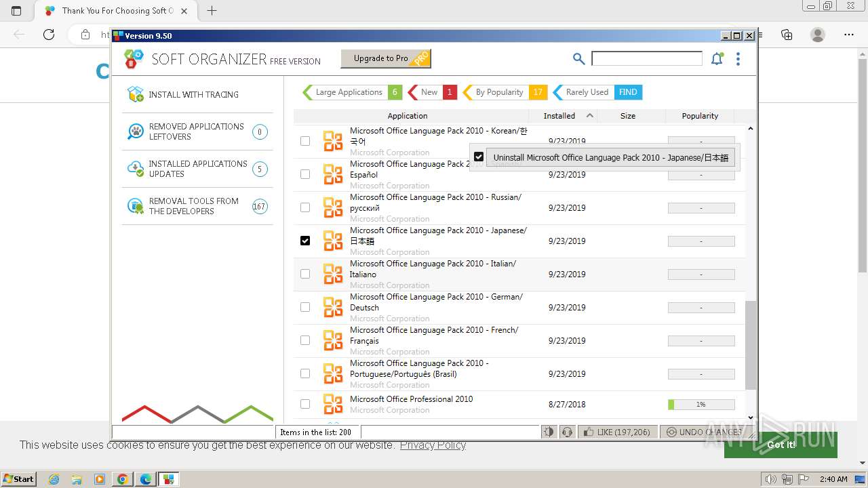Open Chrome from the taskbar

coord(122,479)
